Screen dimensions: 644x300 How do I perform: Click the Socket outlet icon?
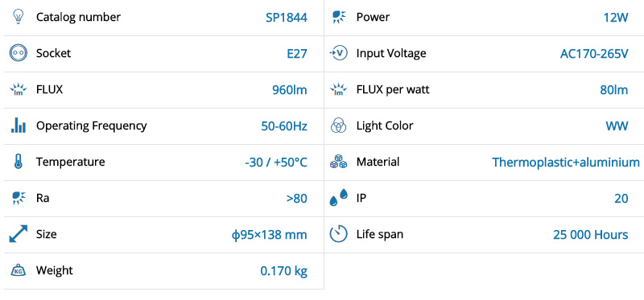(18, 53)
